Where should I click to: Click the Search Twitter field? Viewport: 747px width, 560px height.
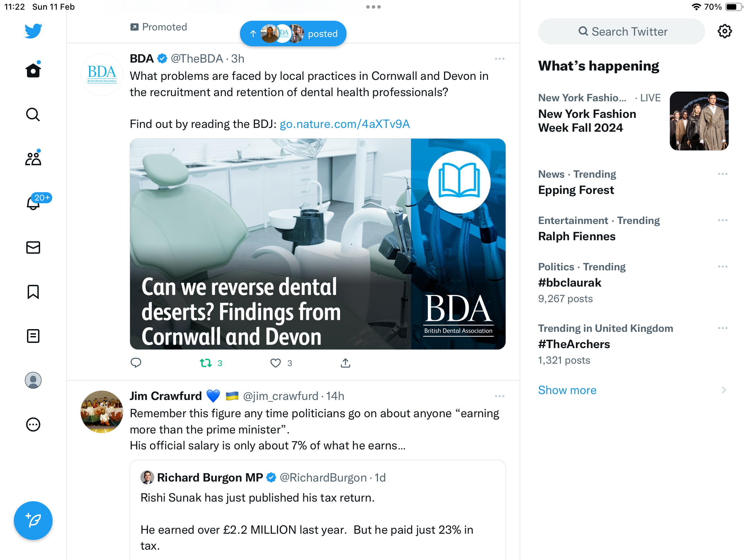click(621, 31)
